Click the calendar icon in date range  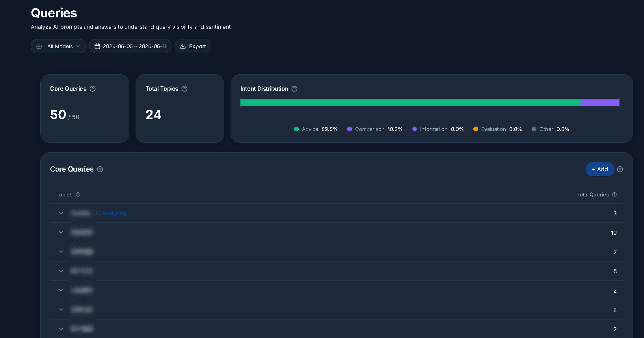(97, 46)
